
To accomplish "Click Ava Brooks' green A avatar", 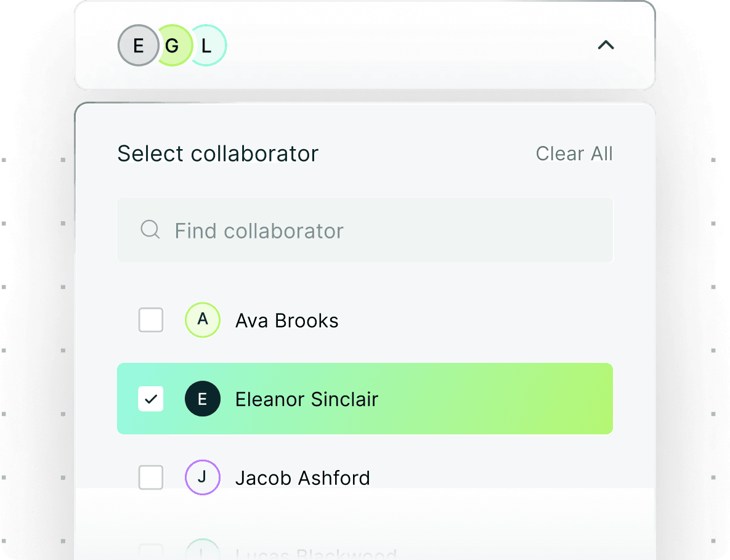I will 203,320.
